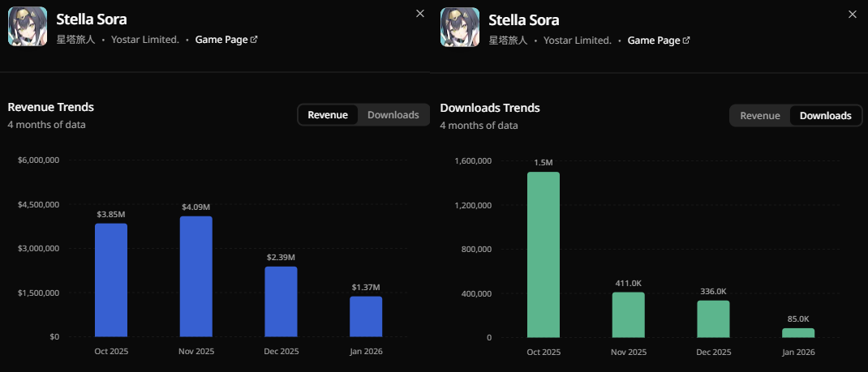Click the Oct 2025 downloads bar labeled 1.5M

[544, 254]
